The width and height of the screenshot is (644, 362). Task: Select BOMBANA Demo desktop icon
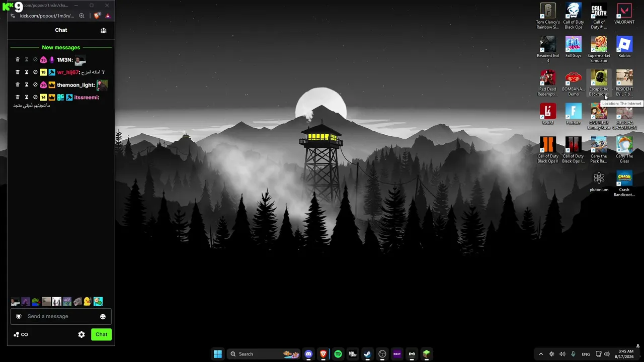[573, 83]
